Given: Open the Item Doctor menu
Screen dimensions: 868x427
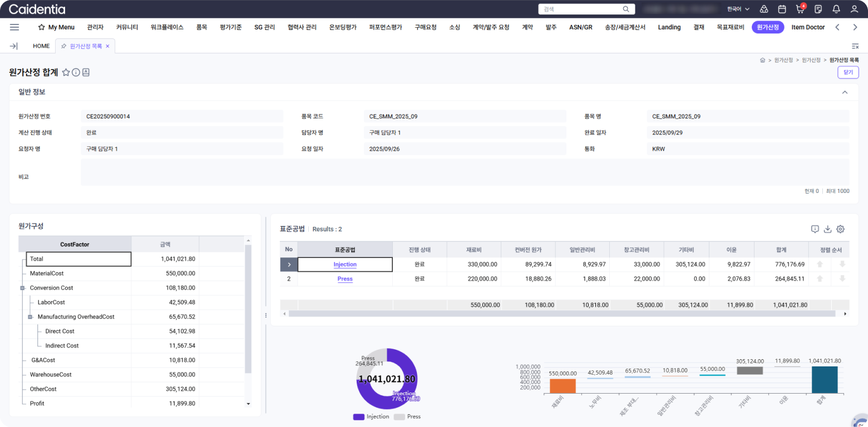Looking at the screenshot, I should click(808, 27).
